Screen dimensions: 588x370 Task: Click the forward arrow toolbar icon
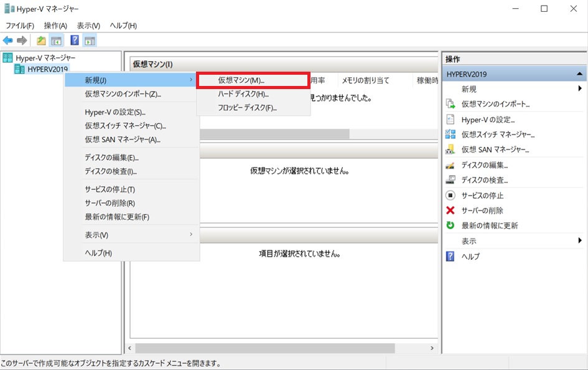pos(22,40)
